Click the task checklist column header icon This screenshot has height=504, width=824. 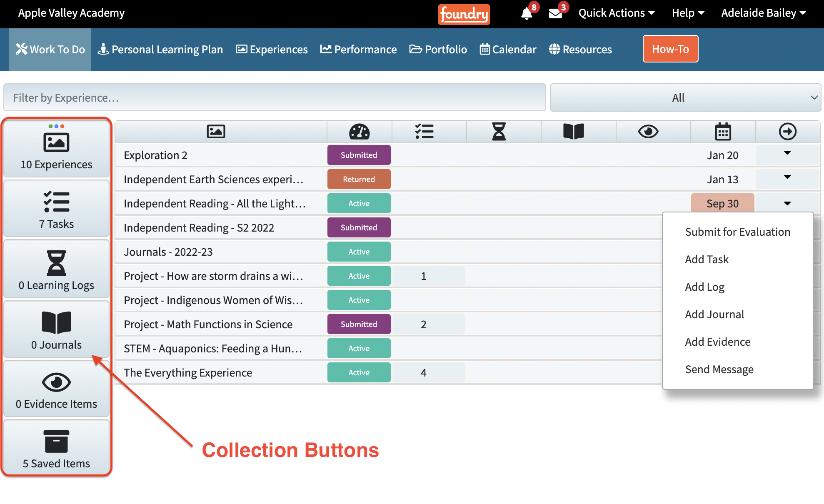[x=424, y=132]
